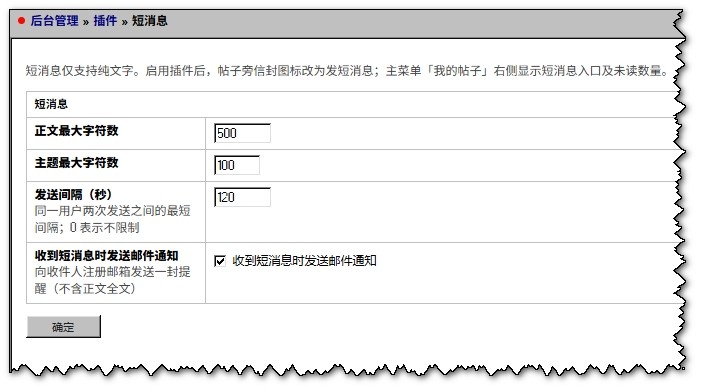Click the bold 主题最大字符数 row label
This screenshot has height=392, width=702.
[77, 162]
